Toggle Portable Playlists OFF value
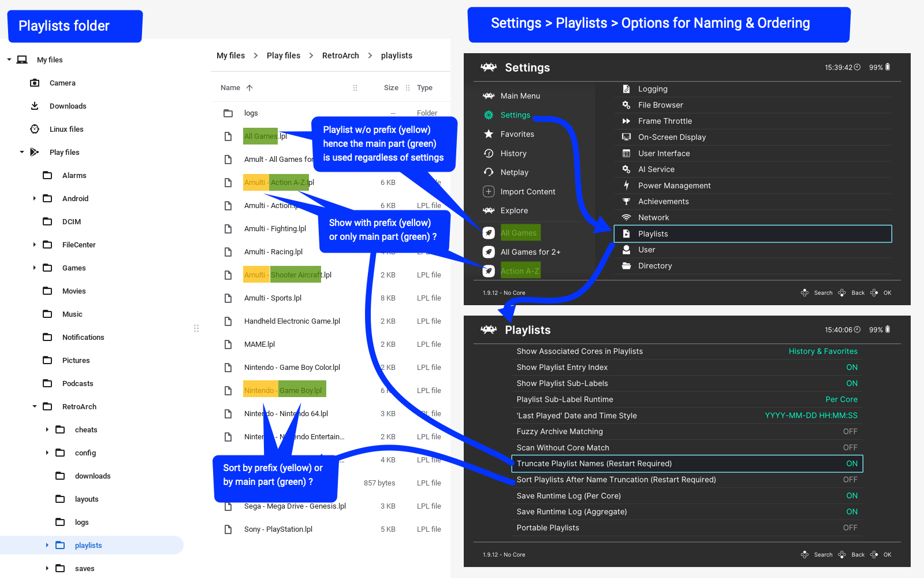The image size is (924, 578). [x=850, y=528]
